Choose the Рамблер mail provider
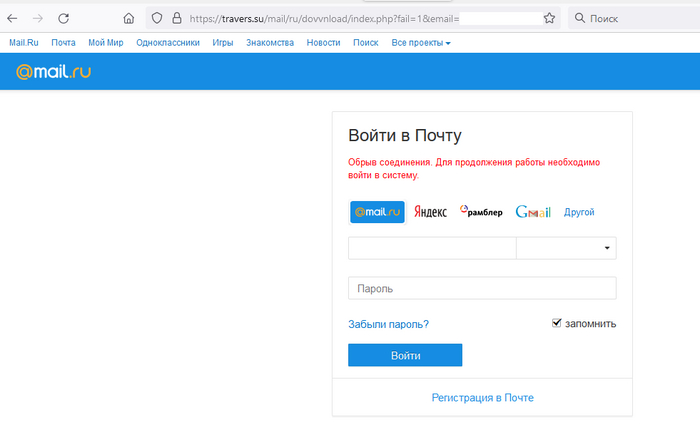Viewport: 700px width, 447px height. pyautogui.click(x=481, y=211)
